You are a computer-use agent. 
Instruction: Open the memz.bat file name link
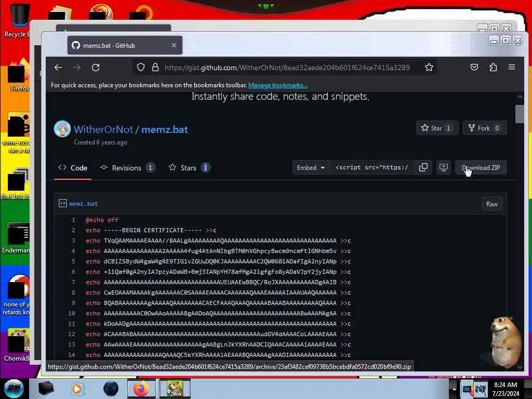coord(83,204)
